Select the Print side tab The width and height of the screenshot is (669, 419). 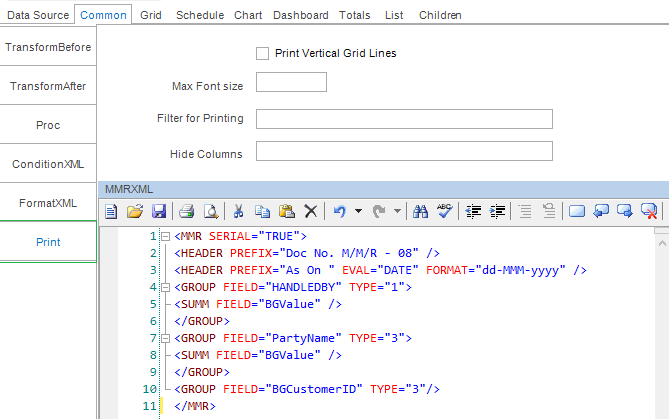[x=48, y=242]
